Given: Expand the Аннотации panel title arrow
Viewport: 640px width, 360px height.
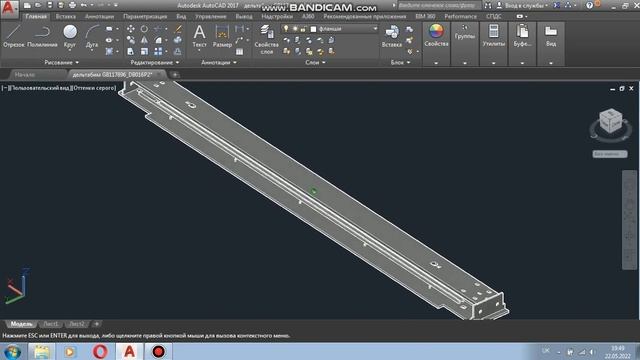Looking at the screenshot, I should click(235, 62).
